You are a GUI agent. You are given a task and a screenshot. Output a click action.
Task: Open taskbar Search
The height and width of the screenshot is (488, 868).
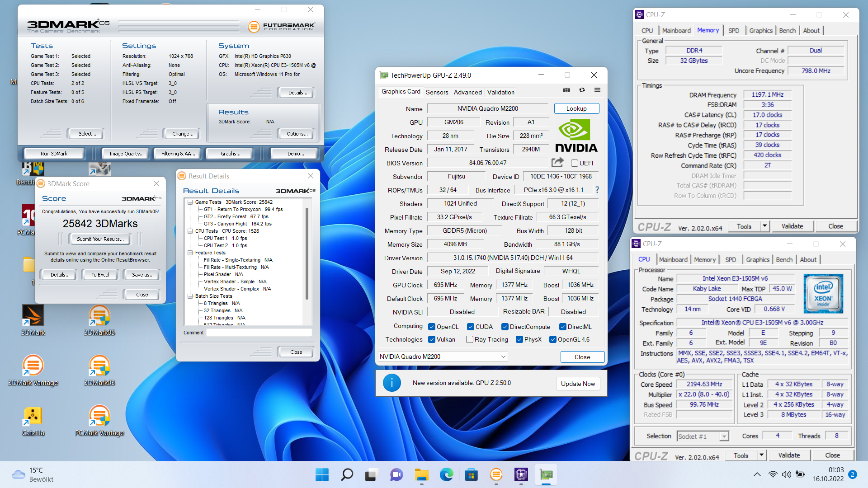[347, 474]
